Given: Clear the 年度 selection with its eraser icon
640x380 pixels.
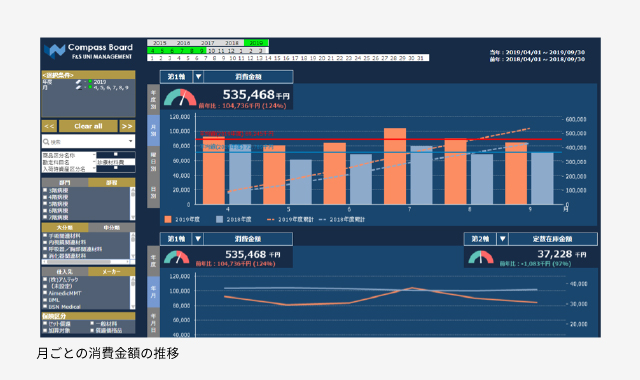Looking at the screenshot, I should [78, 82].
